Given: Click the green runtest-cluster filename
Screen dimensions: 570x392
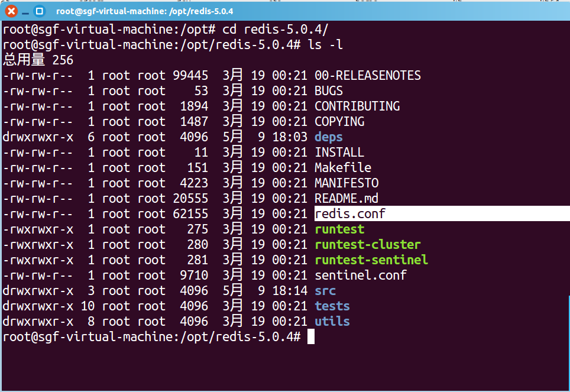Looking at the screenshot, I should (368, 244).
